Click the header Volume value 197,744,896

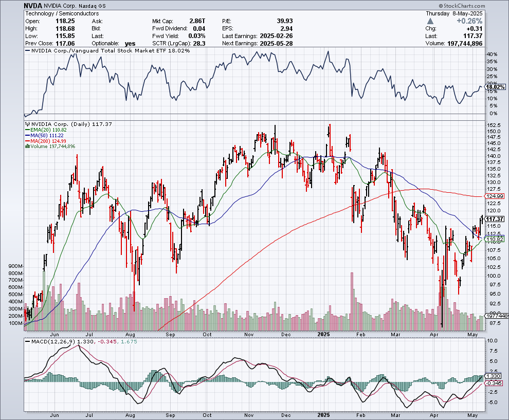465,44
